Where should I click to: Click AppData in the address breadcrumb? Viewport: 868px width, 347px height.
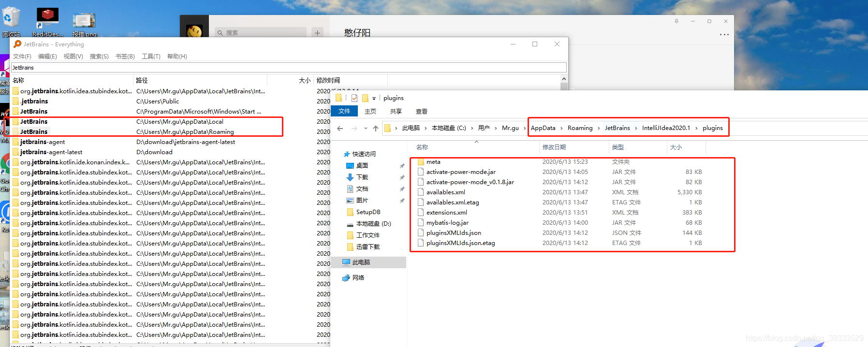543,128
